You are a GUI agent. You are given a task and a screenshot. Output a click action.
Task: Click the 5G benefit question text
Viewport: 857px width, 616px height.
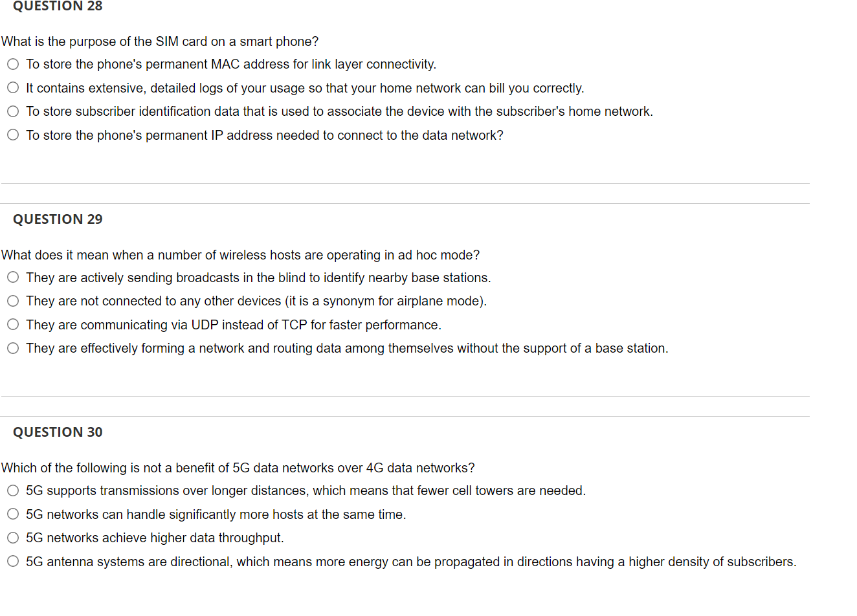click(238, 468)
